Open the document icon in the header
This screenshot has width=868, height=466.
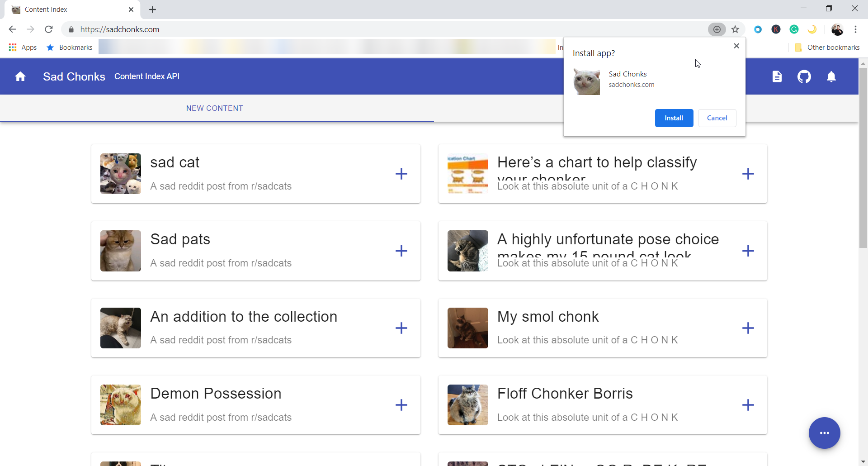point(777,76)
